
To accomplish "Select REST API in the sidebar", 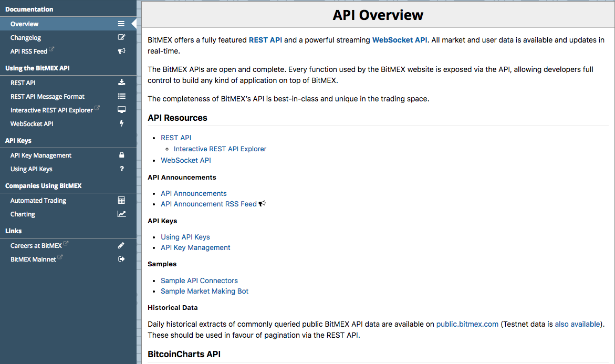I will tap(68, 83).
